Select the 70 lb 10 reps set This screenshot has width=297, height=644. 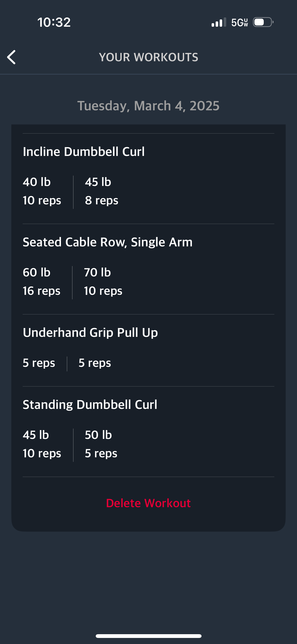click(x=103, y=282)
